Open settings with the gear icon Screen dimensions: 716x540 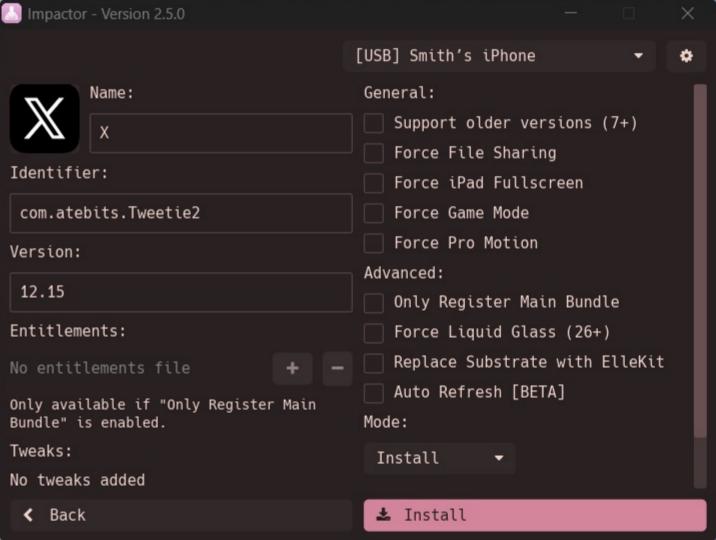click(x=686, y=56)
